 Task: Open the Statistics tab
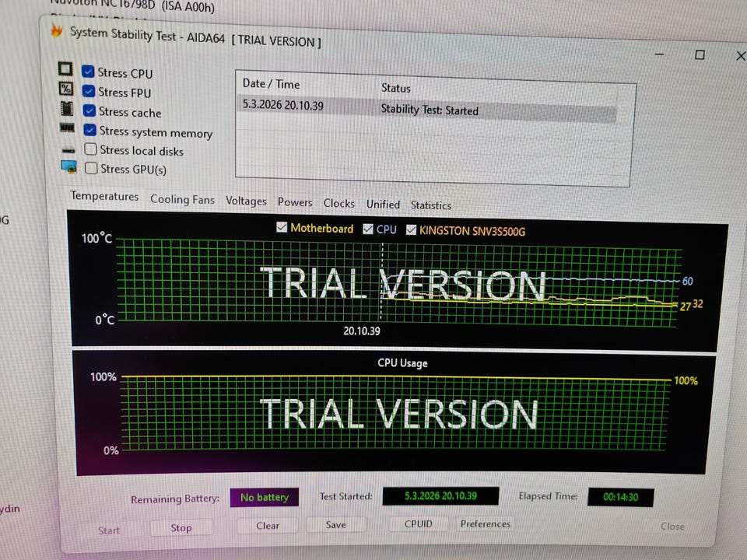pos(430,205)
